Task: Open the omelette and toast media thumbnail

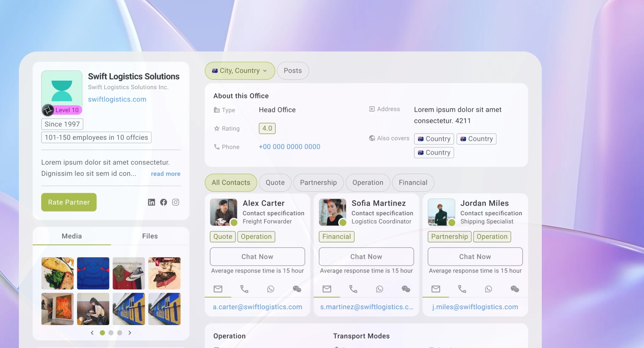Action: pyautogui.click(x=58, y=273)
